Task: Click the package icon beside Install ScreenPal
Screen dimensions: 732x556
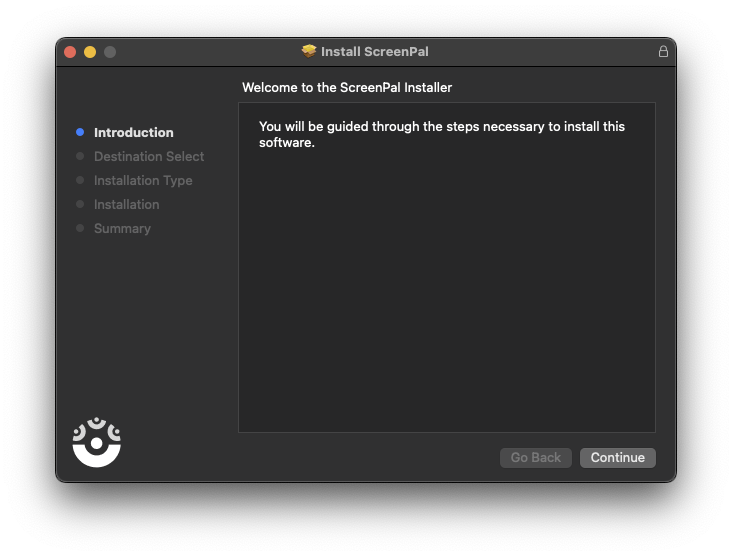Action: point(309,51)
